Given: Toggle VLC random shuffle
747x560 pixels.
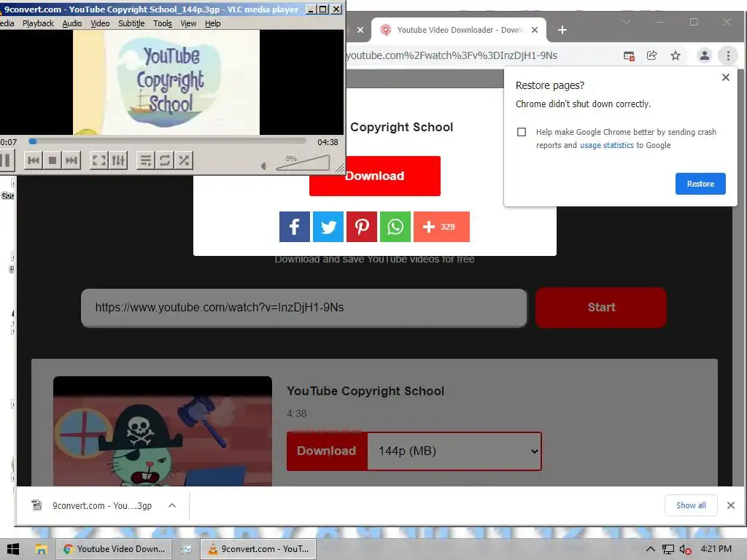Looking at the screenshot, I should 183,160.
